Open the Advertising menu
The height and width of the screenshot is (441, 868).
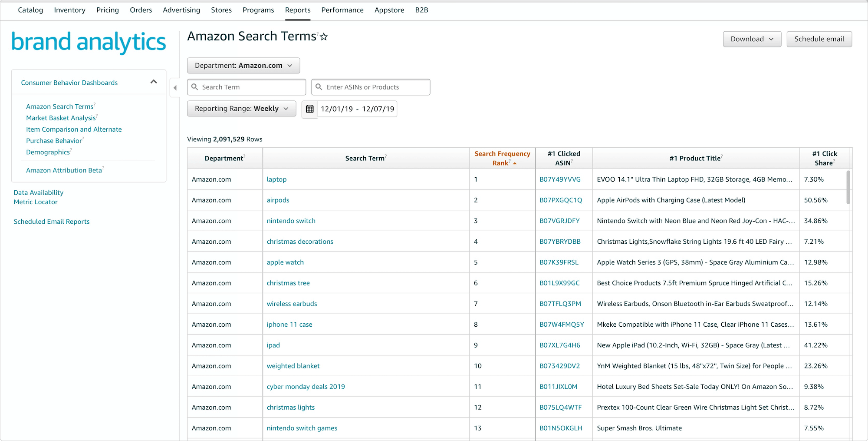(x=181, y=10)
